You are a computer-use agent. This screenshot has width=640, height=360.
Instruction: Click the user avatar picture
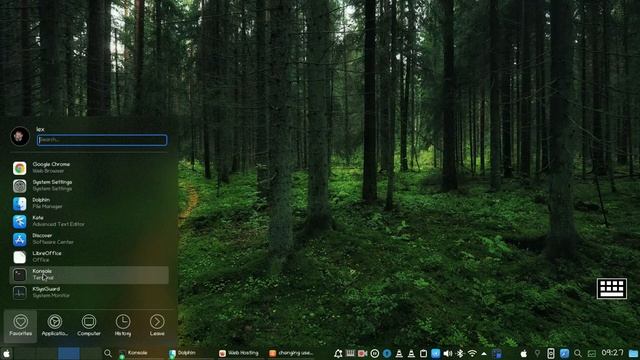[20, 136]
